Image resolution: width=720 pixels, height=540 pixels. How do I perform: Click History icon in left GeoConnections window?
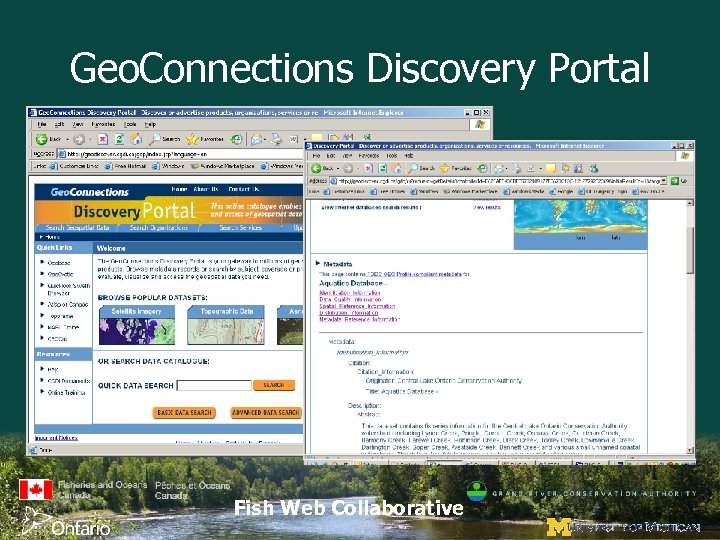pos(236,139)
